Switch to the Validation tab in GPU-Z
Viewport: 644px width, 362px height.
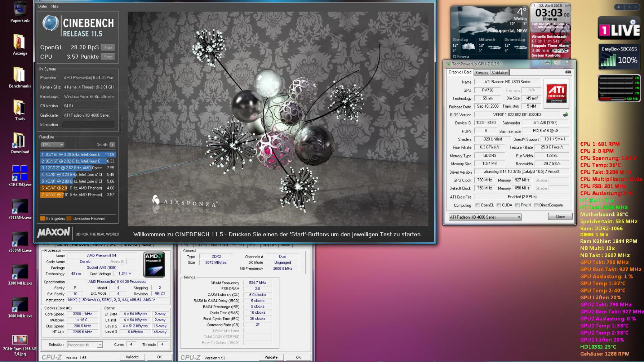[499, 73]
